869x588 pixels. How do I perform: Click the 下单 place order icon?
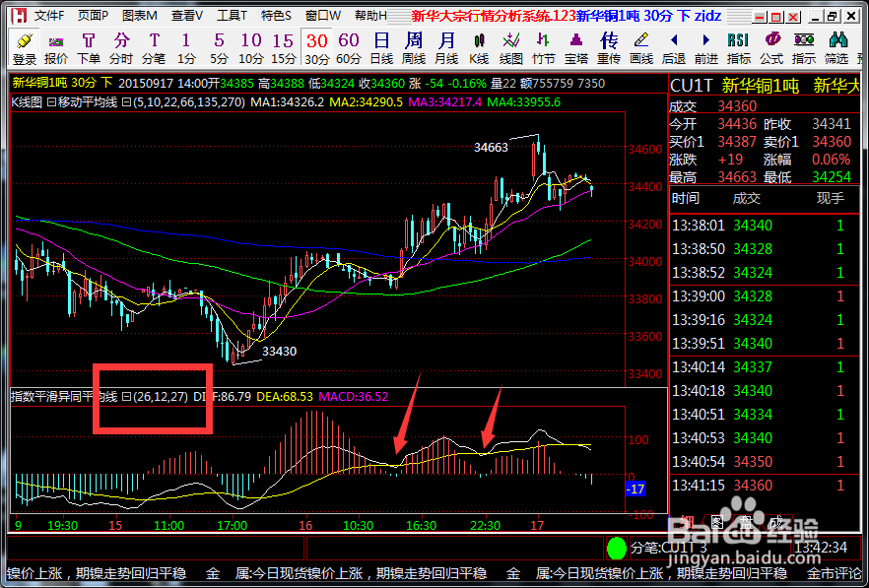(x=89, y=48)
